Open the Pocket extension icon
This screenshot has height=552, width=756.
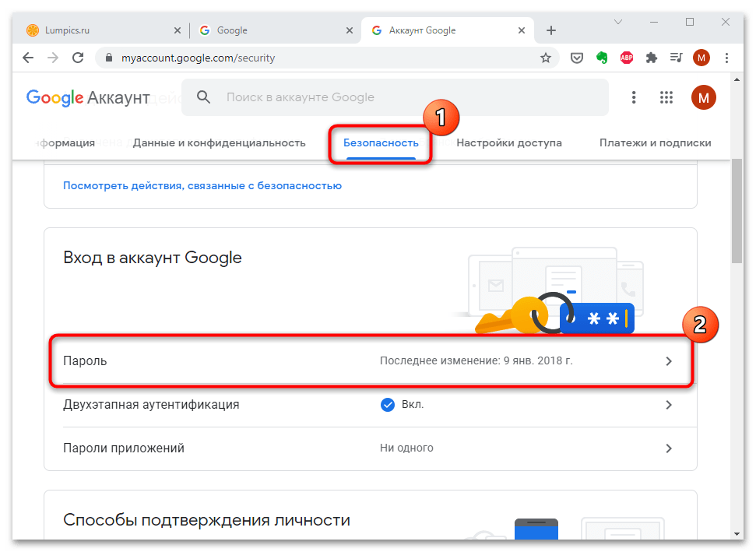(x=577, y=58)
